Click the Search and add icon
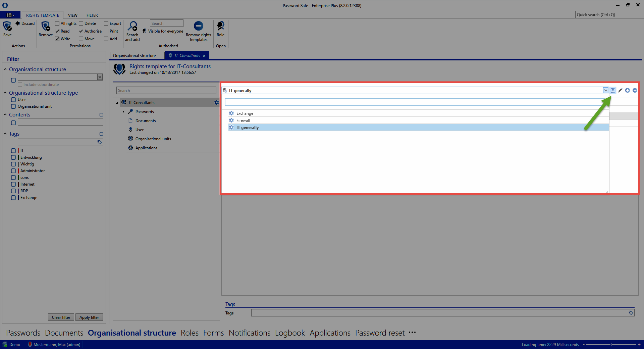Image resolution: width=644 pixels, height=349 pixels. (x=132, y=26)
